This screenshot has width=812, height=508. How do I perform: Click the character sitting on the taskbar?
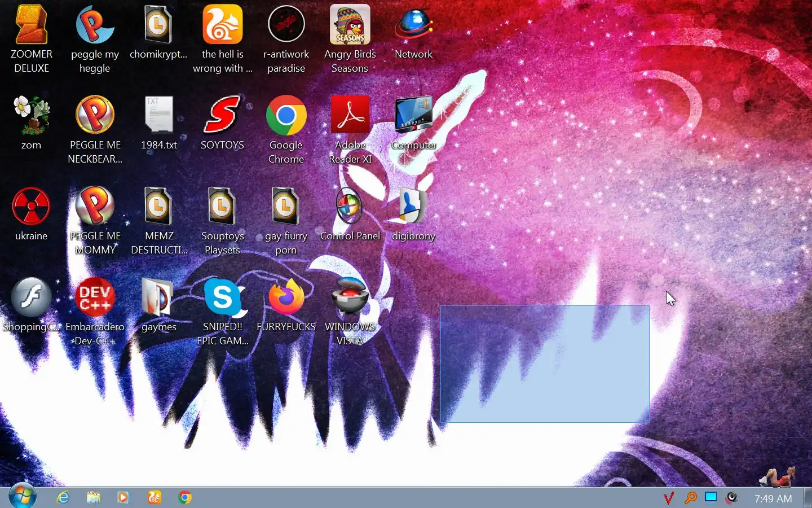778,477
